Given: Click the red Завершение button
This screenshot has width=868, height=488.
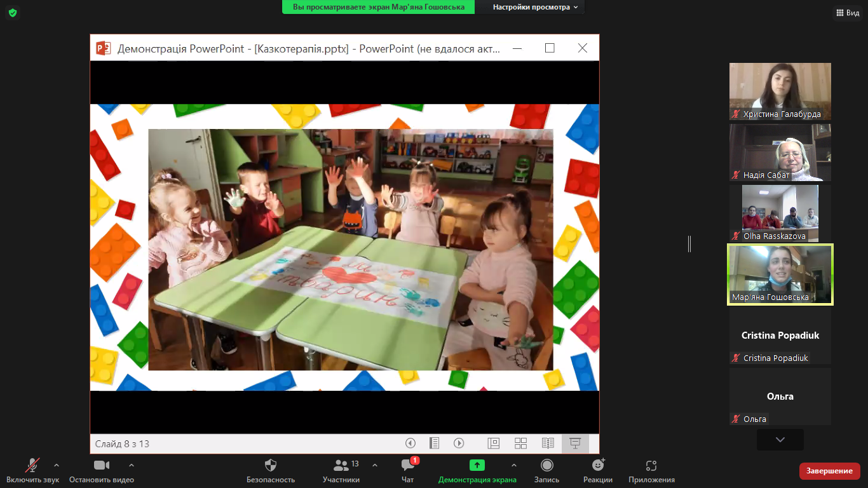Looking at the screenshot, I should [x=829, y=471].
